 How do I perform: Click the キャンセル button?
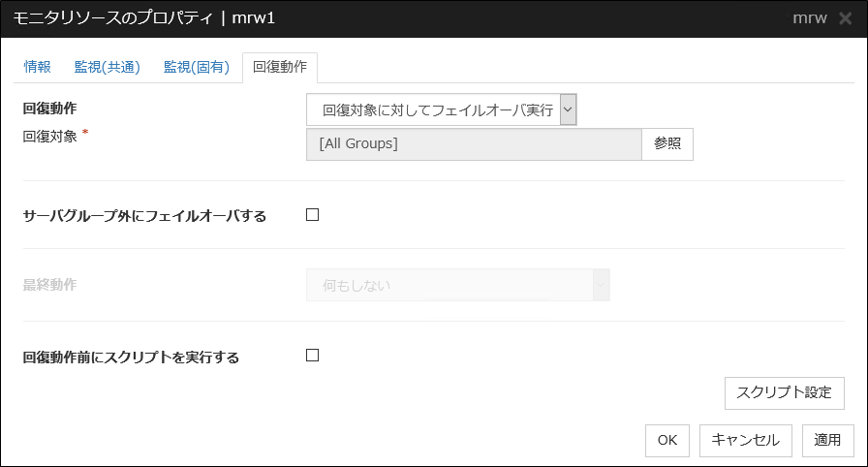coord(745,440)
